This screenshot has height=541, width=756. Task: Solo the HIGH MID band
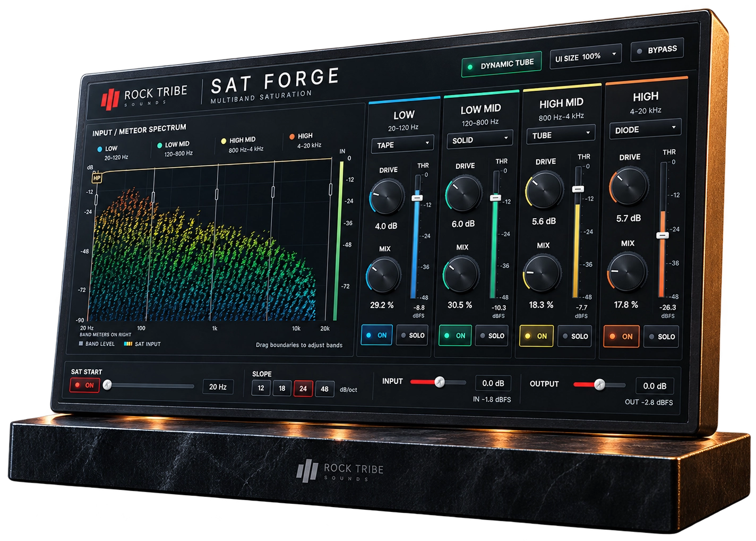574,336
